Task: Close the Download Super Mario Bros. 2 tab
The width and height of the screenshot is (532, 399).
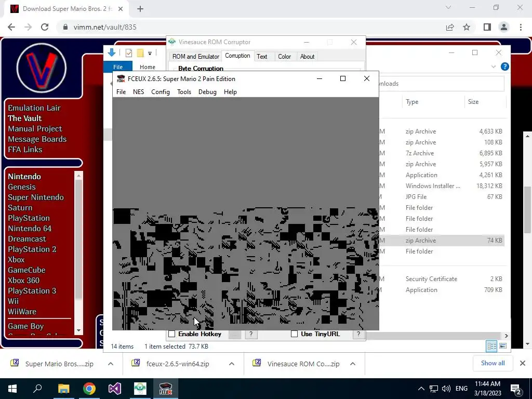Action: click(x=121, y=9)
